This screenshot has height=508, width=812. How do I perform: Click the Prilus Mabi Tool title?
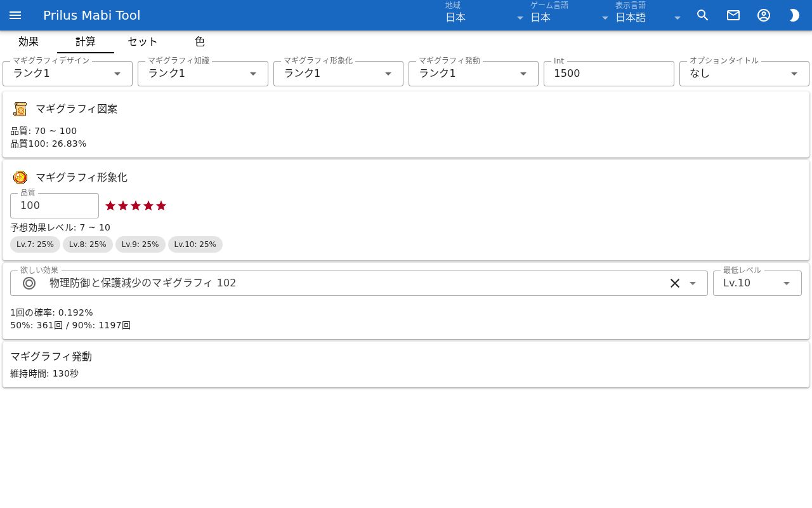coord(92,15)
